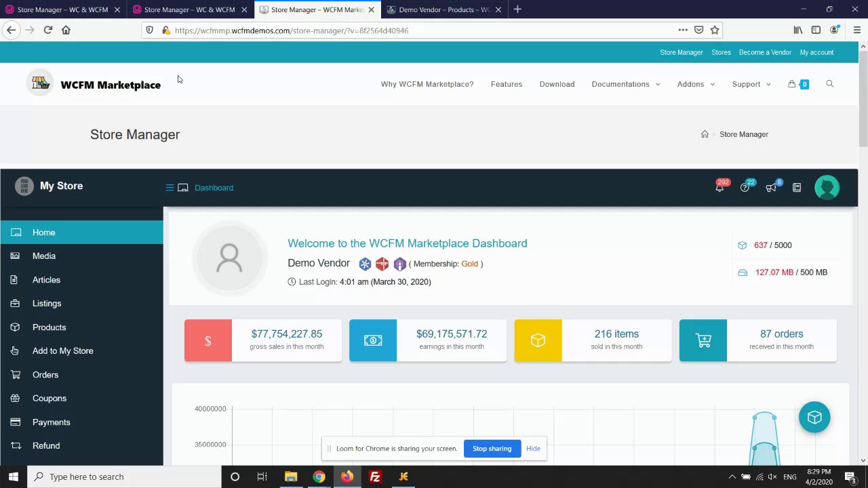Hide the Loom sharing bar

tap(533, 449)
